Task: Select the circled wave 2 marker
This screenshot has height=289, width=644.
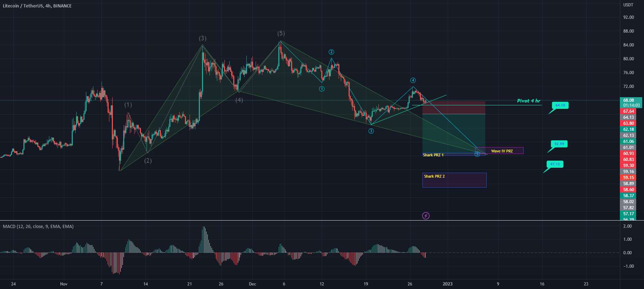Action: pos(331,52)
